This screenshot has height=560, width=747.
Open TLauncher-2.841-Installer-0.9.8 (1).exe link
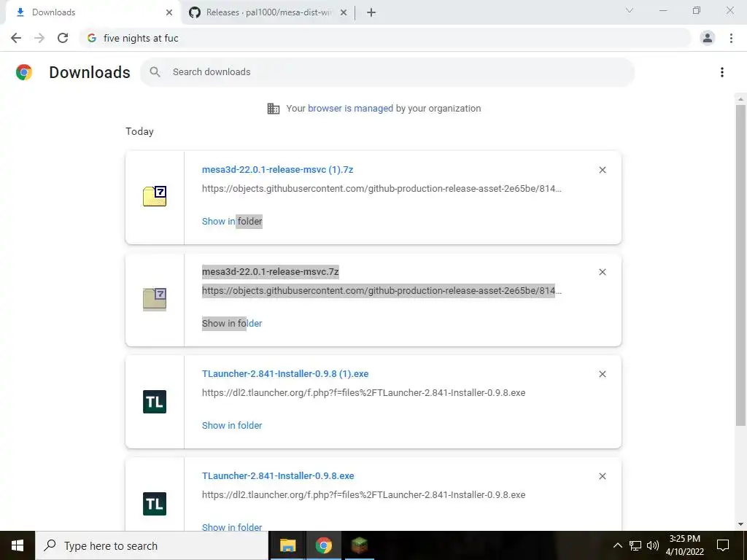285,374
